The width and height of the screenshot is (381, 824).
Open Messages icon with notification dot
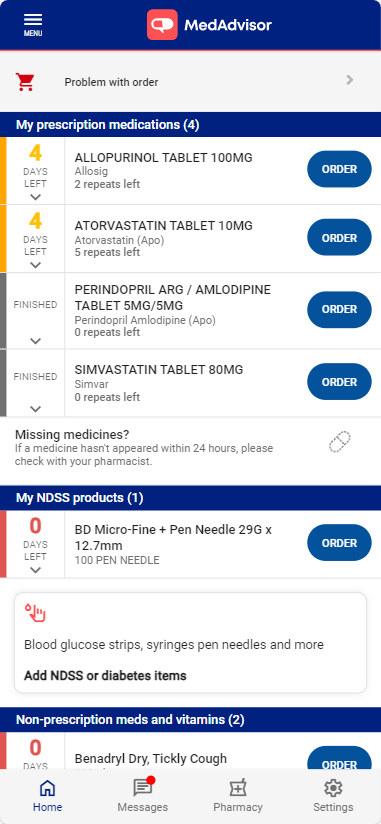(x=142, y=788)
